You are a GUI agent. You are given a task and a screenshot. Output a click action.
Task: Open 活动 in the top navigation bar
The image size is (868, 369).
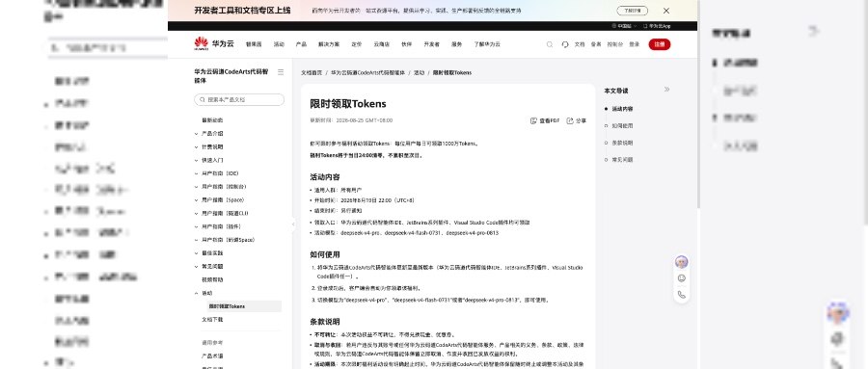279,44
